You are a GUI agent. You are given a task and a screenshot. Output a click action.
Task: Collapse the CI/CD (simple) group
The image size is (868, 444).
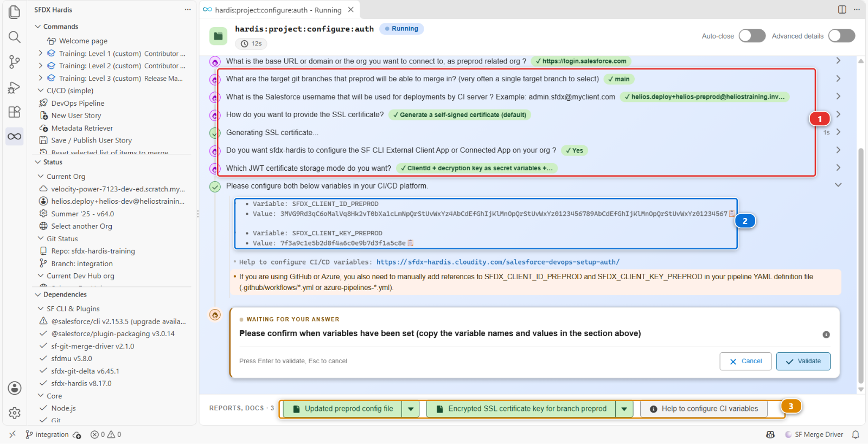coord(41,91)
